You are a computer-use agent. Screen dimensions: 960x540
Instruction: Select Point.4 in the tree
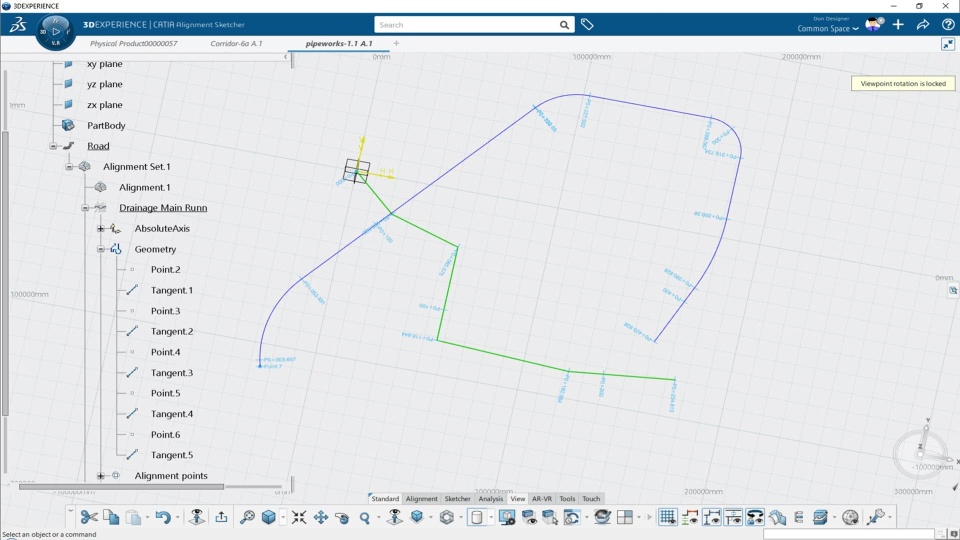coord(165,352)
